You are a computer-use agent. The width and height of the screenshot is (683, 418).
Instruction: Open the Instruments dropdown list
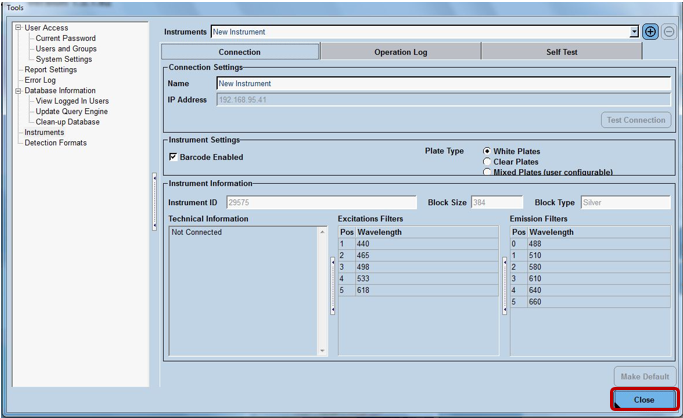click(x=634, y=32)
